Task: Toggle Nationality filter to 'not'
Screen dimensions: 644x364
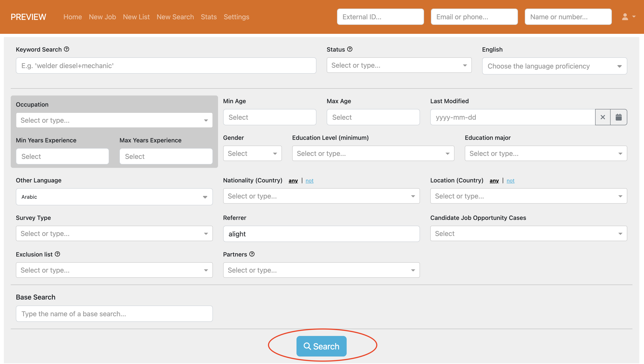Action: [x=309, y=181]
